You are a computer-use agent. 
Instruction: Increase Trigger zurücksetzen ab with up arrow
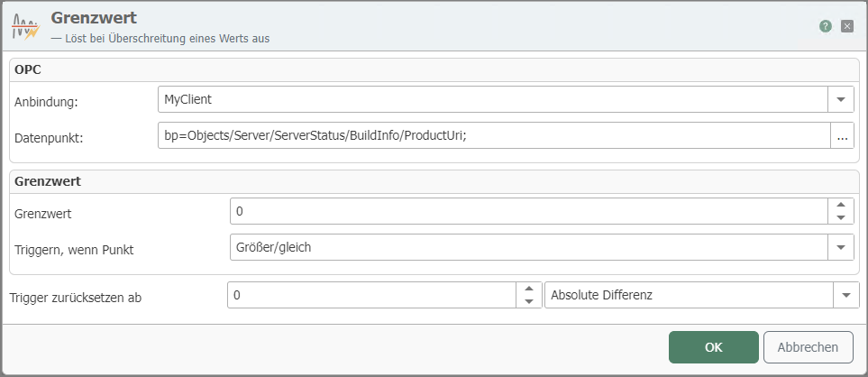pos(529,289)
